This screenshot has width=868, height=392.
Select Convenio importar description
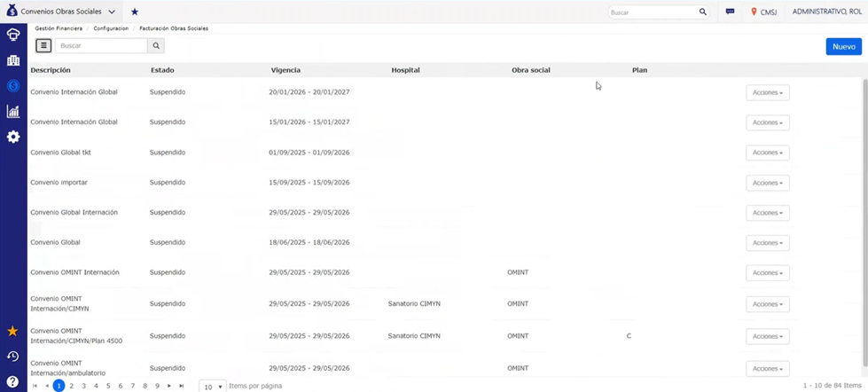pos(59,182)
